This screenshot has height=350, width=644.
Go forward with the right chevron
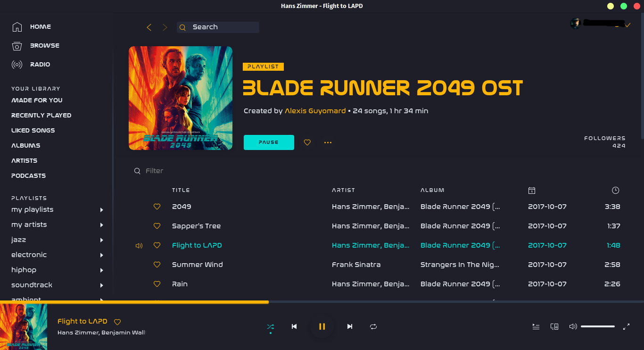(165, 27)
